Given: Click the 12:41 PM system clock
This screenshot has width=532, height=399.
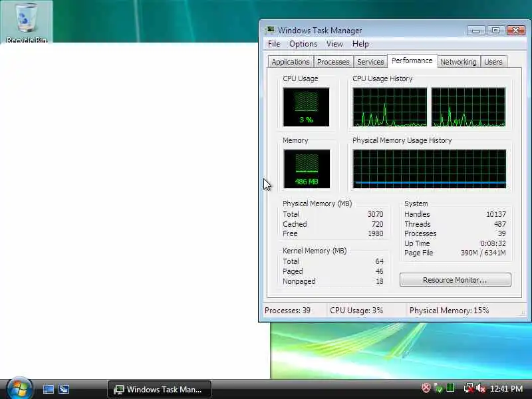Looking at the screenshot, I should point(507,388).
